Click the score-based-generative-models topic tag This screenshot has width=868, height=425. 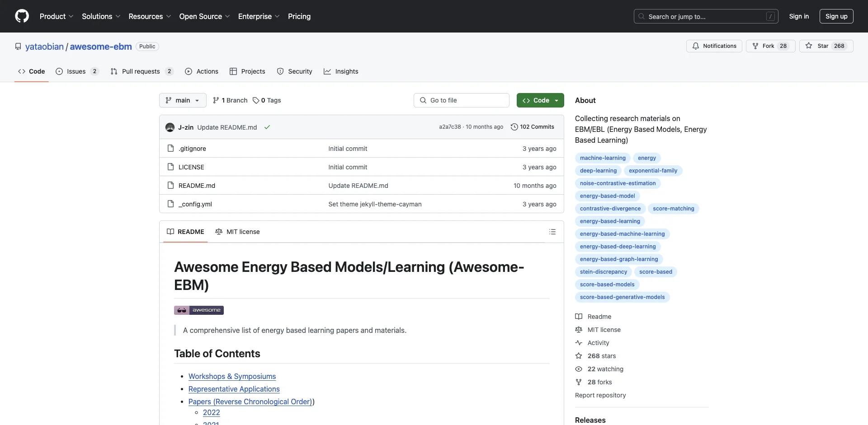coord(622,297)
